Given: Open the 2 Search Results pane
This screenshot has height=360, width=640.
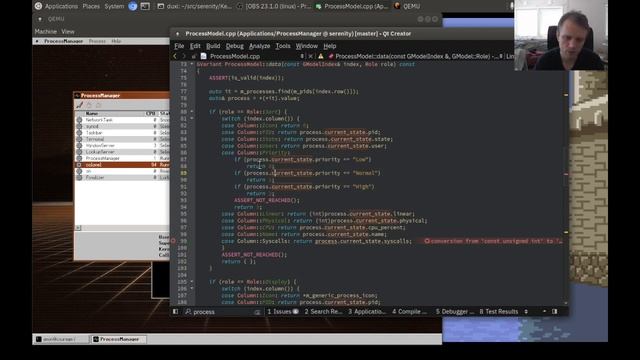Looking at the screenshot, I should (x=323, y=312).
